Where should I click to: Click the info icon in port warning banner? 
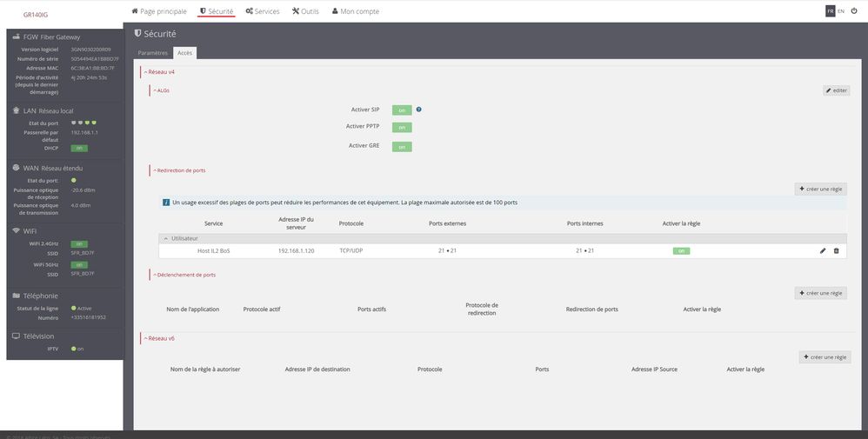pos(166,203)
